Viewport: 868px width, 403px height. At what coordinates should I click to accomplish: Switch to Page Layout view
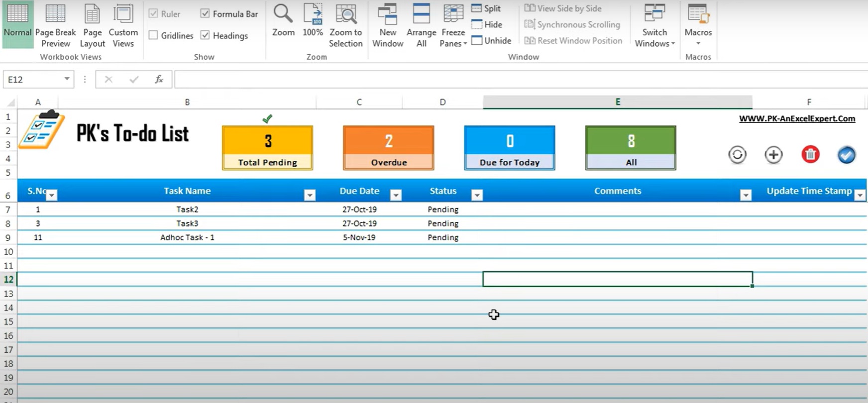click(x=92, y=26)
